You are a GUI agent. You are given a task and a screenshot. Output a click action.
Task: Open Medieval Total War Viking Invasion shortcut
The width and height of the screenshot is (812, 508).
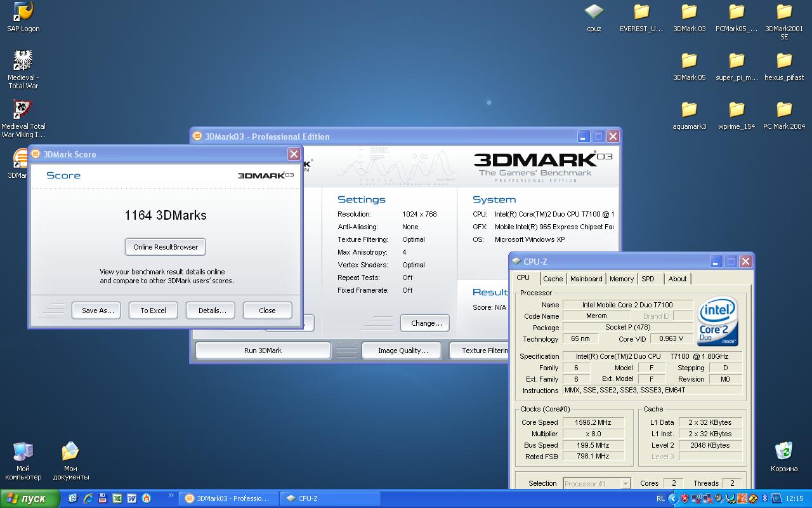[23, 119]
